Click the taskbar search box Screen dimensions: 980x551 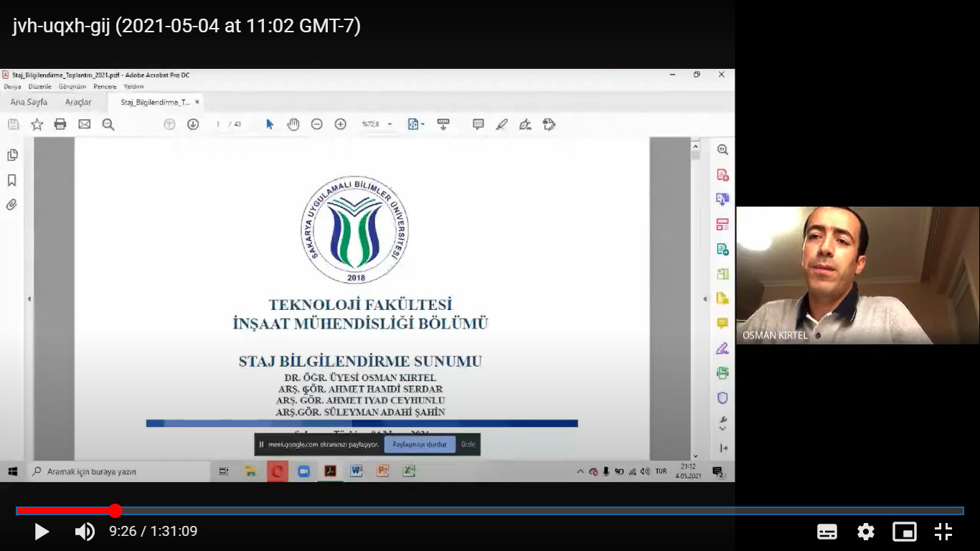point(118,471)
